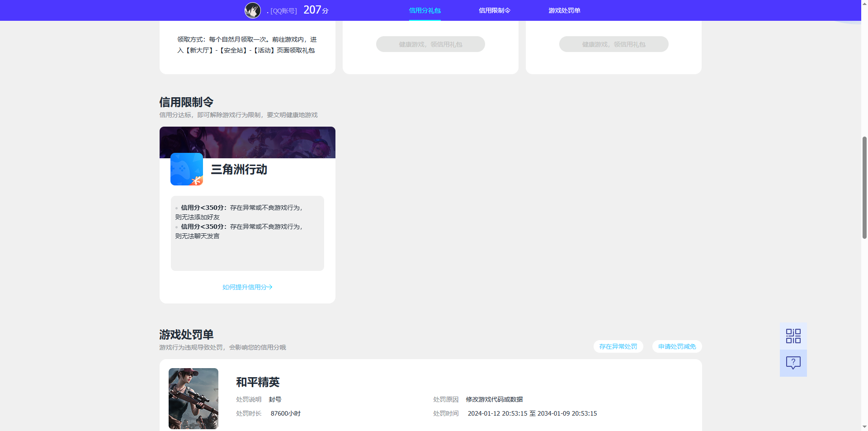Click the 修改游戏代码或数据 penalty reason text

[494, 399]
